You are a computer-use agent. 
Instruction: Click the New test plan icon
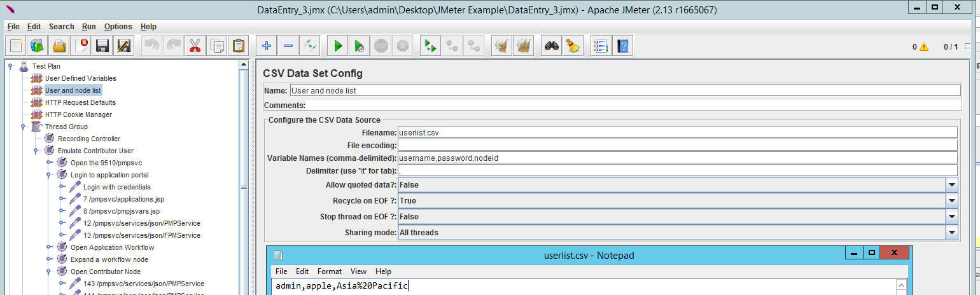pos(16,46)
